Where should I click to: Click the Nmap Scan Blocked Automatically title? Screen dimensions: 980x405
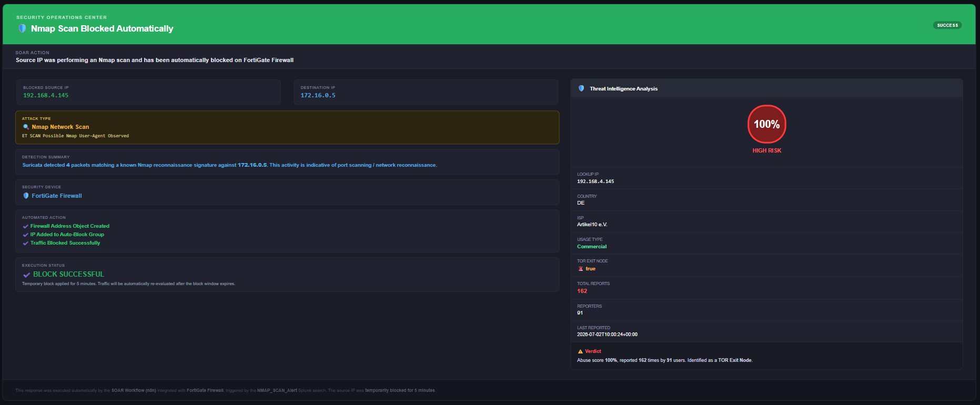pyautogui.click(x=102, y=28)
